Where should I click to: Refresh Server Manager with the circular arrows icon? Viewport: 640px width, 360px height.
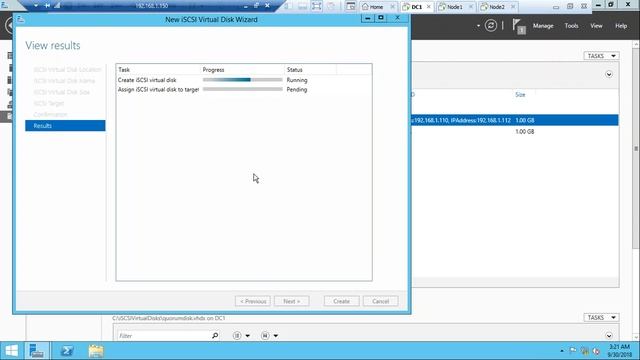tap(491, 26)
